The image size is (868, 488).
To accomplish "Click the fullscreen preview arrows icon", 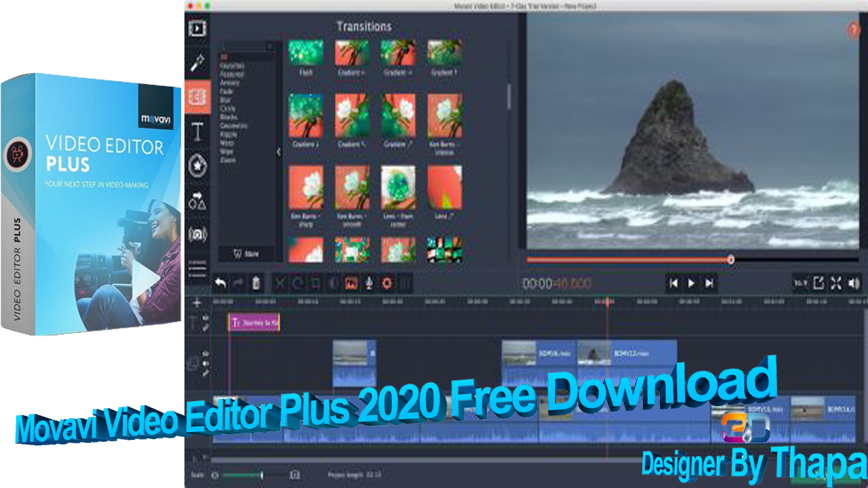I will point(836,283).
